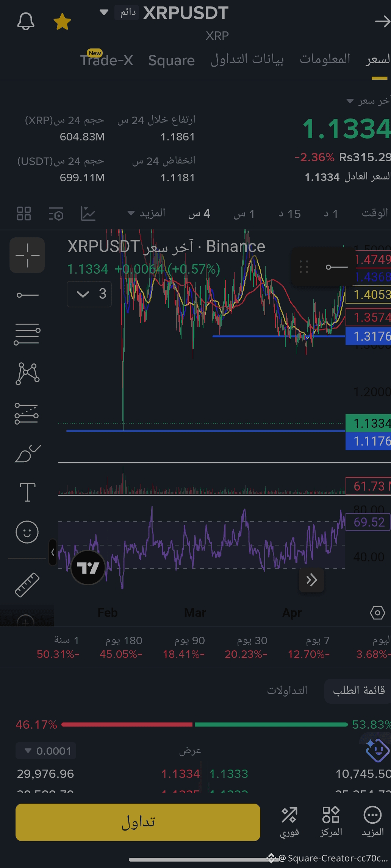Open the المركز hub shortcut
The width and height of the screenshot is (391, 868).
point(331,821)
